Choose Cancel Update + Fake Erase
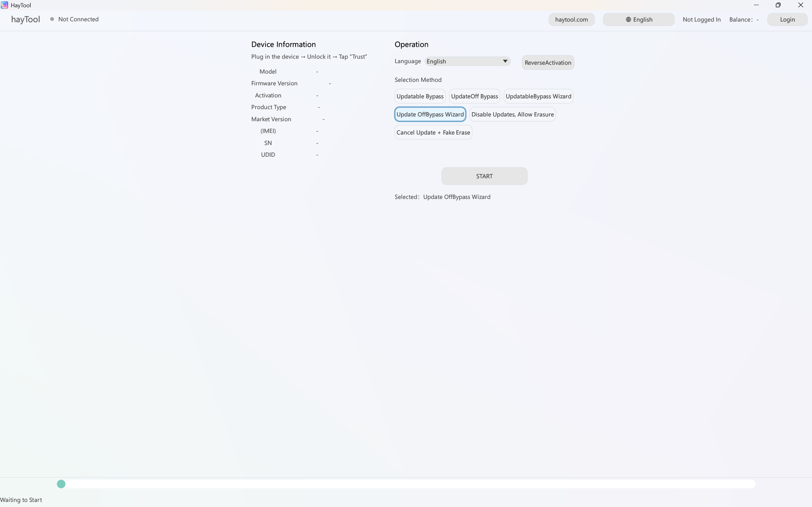Screen dimensions: 812x507 pyautogui.click(x=433, y=132)
